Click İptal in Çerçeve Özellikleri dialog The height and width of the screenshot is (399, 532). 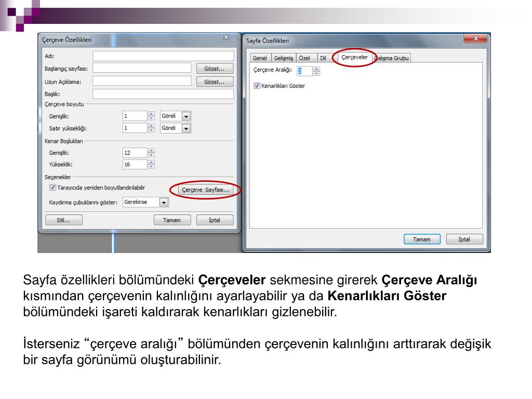pyautogui.click(x=215, y=220)
